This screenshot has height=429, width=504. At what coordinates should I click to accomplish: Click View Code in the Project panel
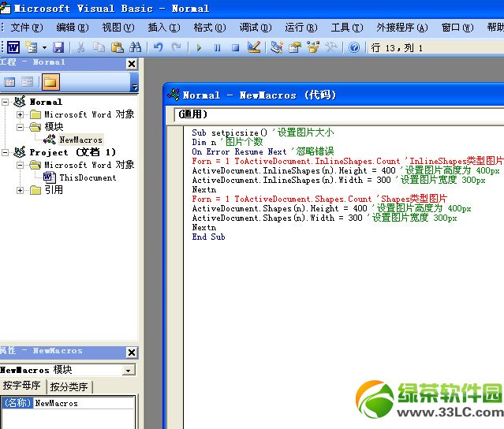[x=10, y=82]
